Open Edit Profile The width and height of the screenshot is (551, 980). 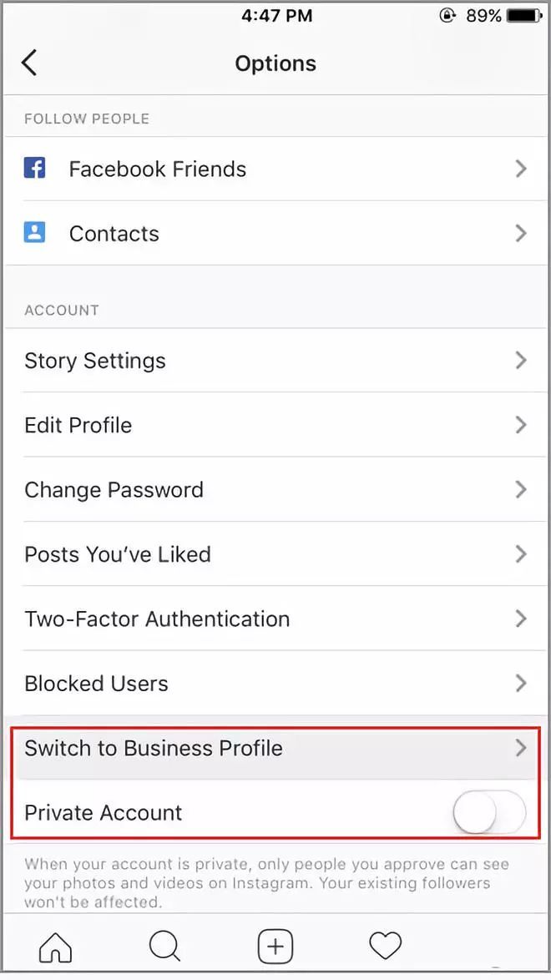[275, 425]
